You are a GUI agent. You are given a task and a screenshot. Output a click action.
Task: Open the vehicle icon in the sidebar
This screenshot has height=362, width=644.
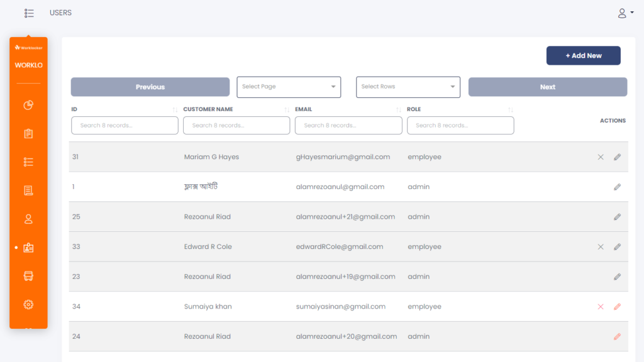point(28,275)
